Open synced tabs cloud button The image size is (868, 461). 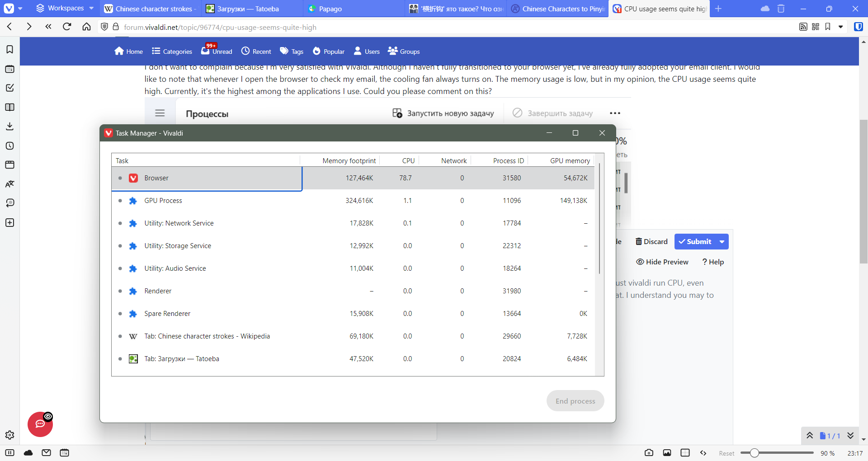coord(765,9)
